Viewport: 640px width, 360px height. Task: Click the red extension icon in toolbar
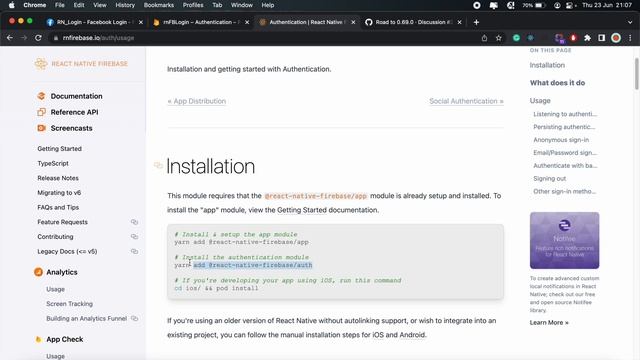(x=573, y=38)
